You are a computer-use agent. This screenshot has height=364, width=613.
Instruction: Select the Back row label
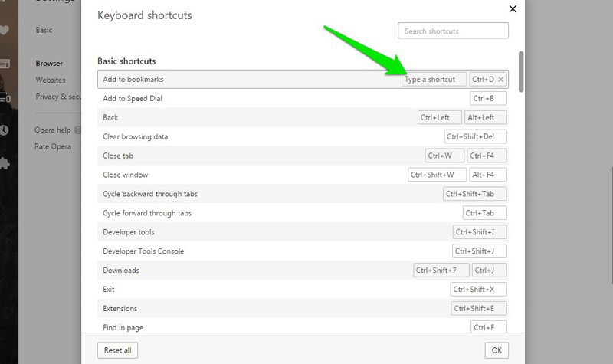(x=110, y=117)
